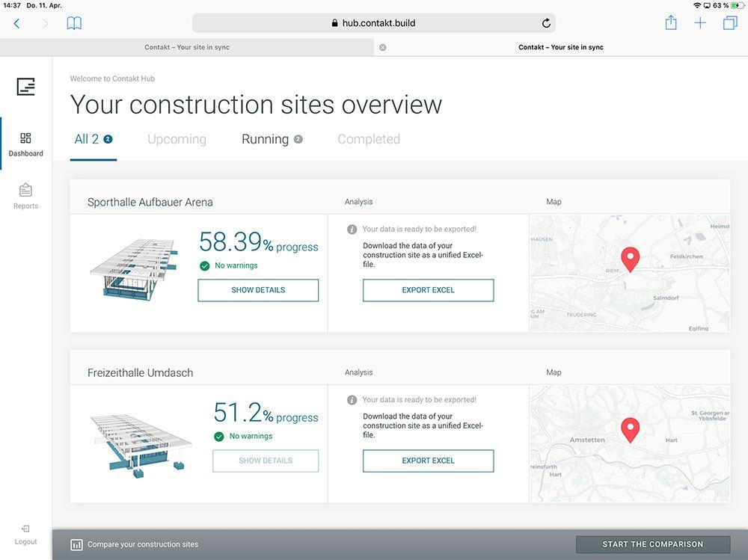Viewport: 748px width, 560px height.
Task: Show all tabs overview icon
Action: [729, 23]
